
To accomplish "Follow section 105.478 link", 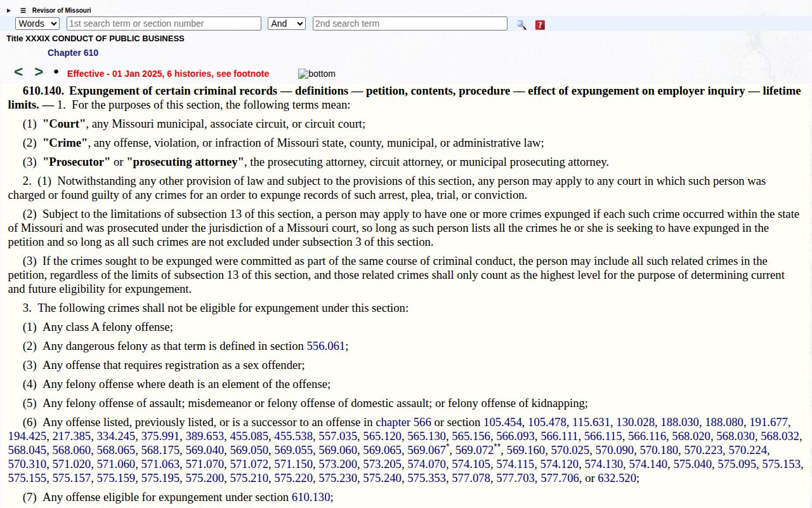I will 547,422.
